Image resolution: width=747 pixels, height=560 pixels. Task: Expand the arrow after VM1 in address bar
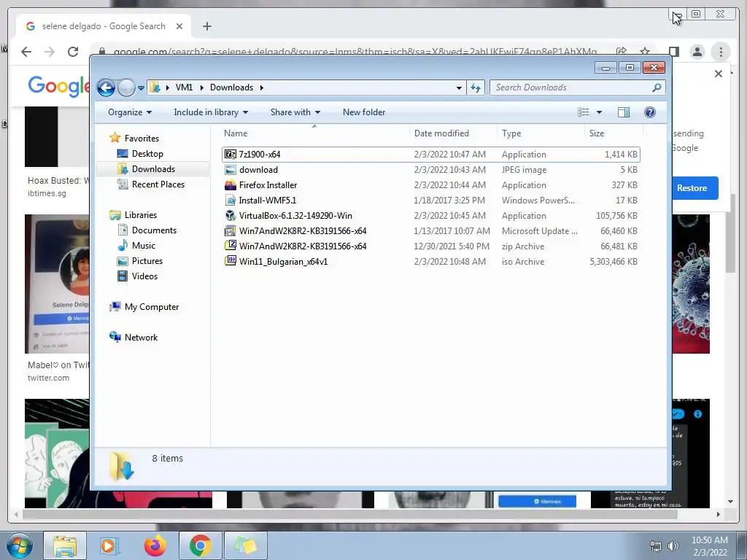(202, 87)
